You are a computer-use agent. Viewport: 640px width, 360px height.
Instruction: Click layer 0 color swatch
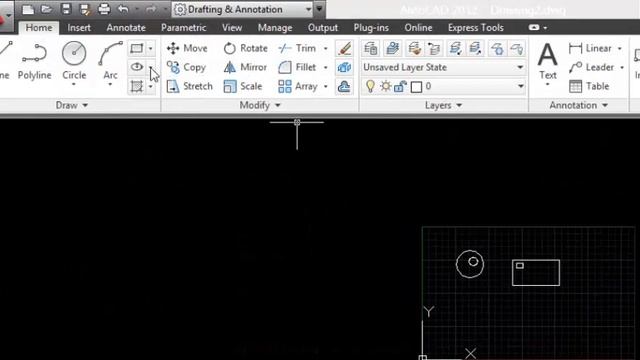coord(416,87)
